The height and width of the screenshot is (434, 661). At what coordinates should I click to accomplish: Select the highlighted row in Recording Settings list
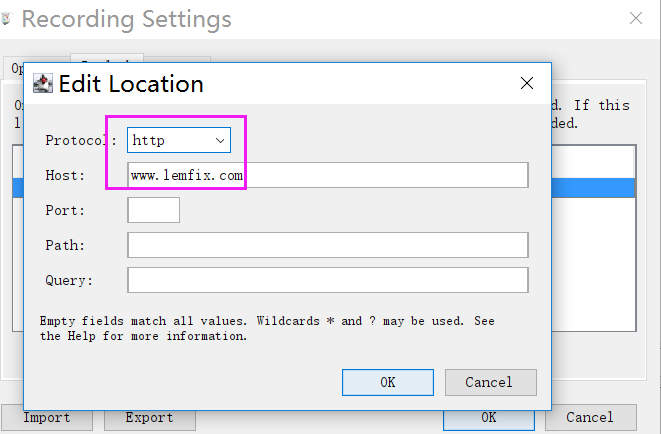point(593,188)
